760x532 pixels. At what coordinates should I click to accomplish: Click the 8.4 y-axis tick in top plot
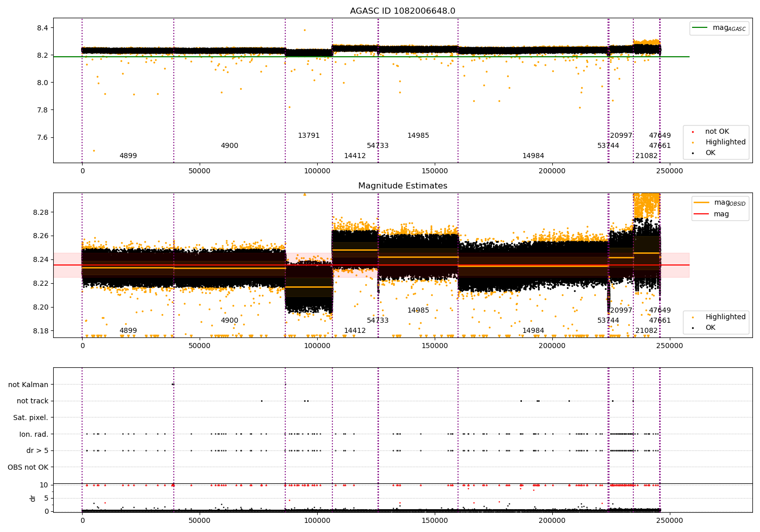click(42, 28)
